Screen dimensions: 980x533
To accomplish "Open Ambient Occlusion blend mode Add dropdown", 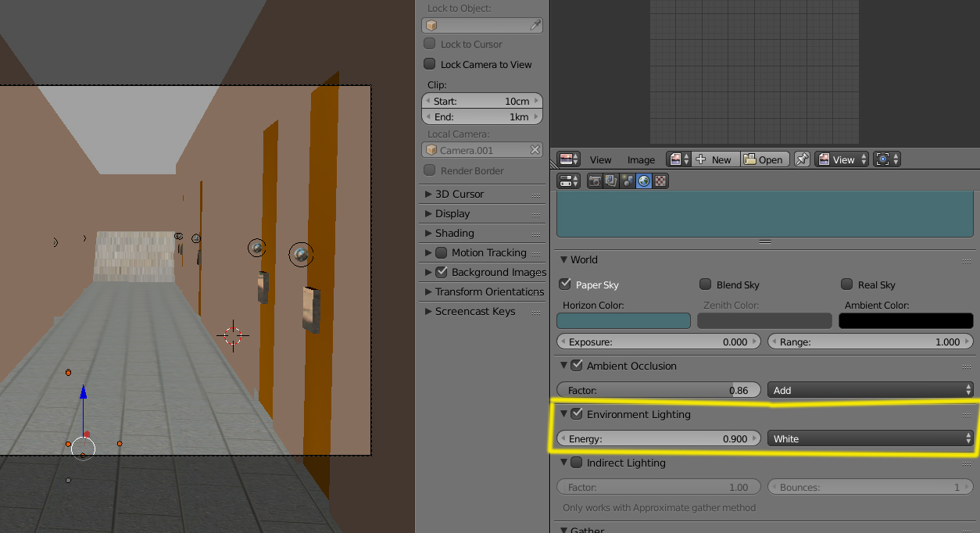I will 870,390.
